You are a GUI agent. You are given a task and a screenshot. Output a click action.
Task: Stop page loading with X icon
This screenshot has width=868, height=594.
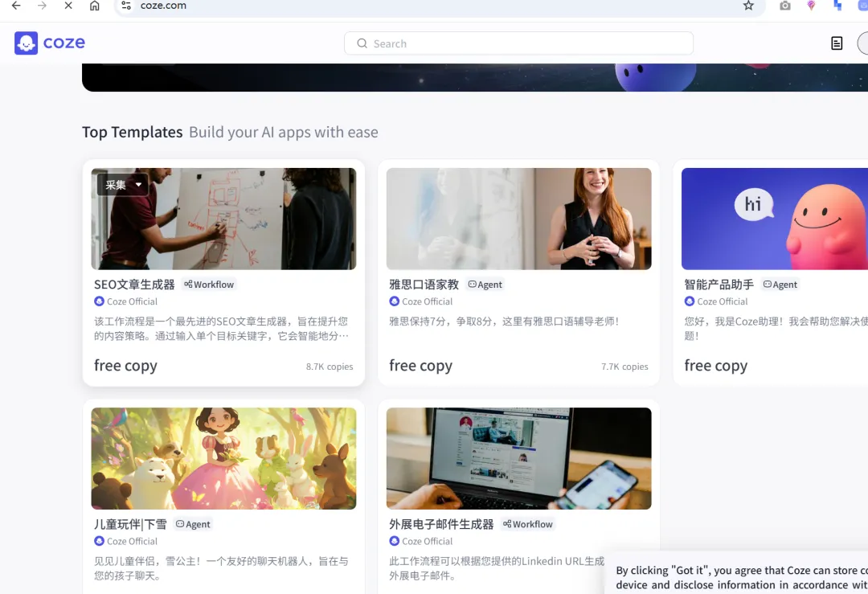click(x=68, y=6)
